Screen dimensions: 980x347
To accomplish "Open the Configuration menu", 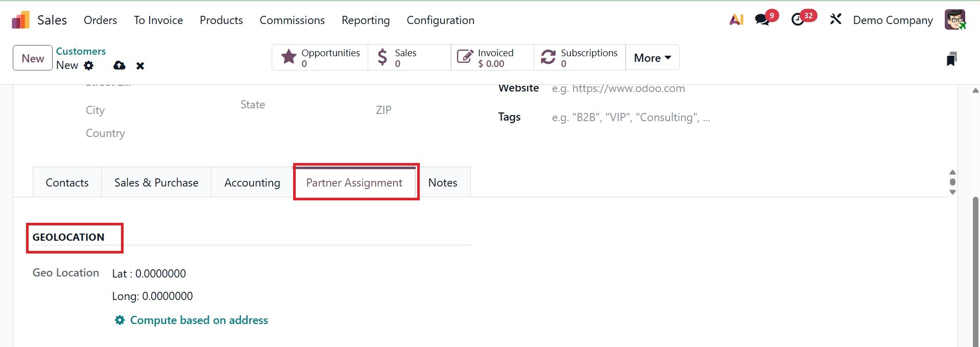I will click(440, 20).
